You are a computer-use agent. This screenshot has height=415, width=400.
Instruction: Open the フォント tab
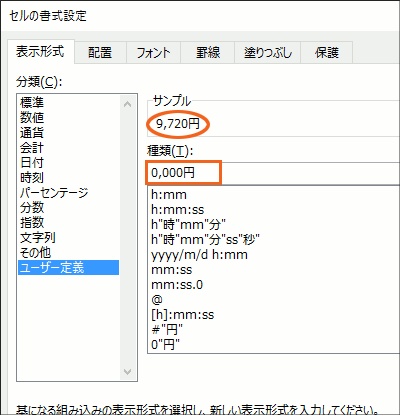point(153,53)
